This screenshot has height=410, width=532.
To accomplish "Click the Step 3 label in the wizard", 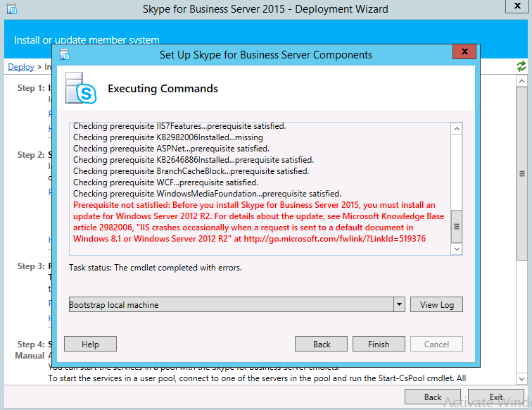I will [31, 266].
